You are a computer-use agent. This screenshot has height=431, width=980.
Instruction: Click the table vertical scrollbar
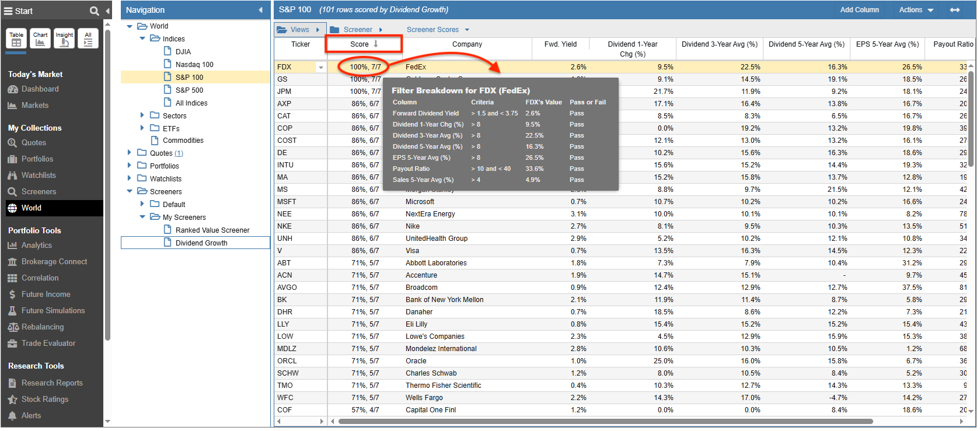[971, 120]
